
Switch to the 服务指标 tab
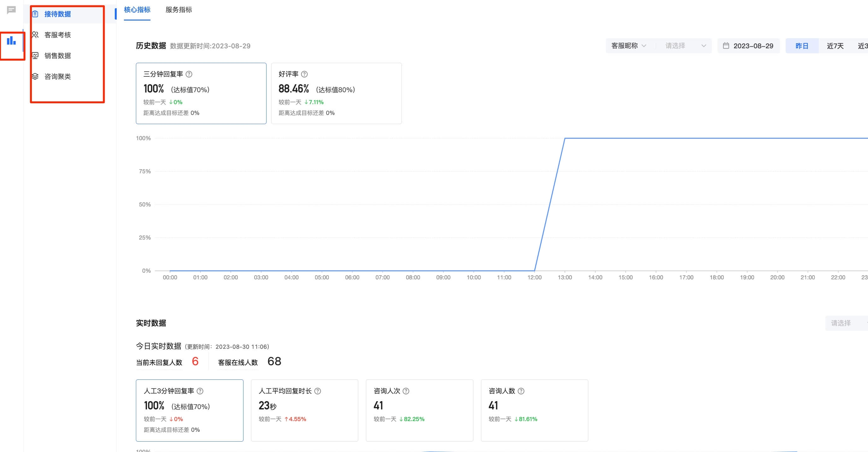coord(179,10)
